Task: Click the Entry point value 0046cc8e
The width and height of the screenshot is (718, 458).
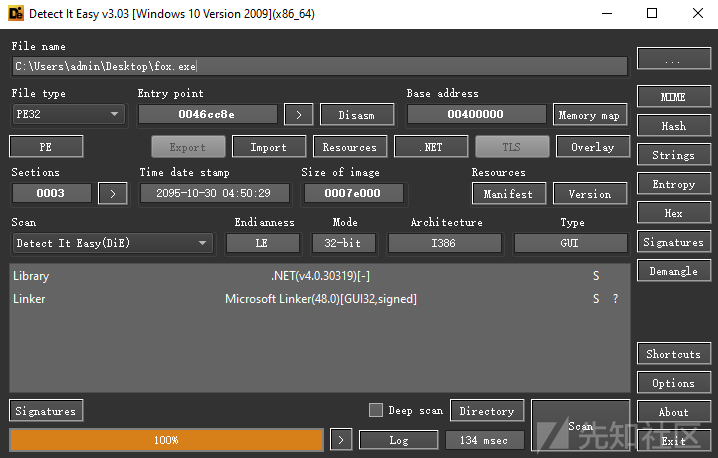Action: click(208, 114)
